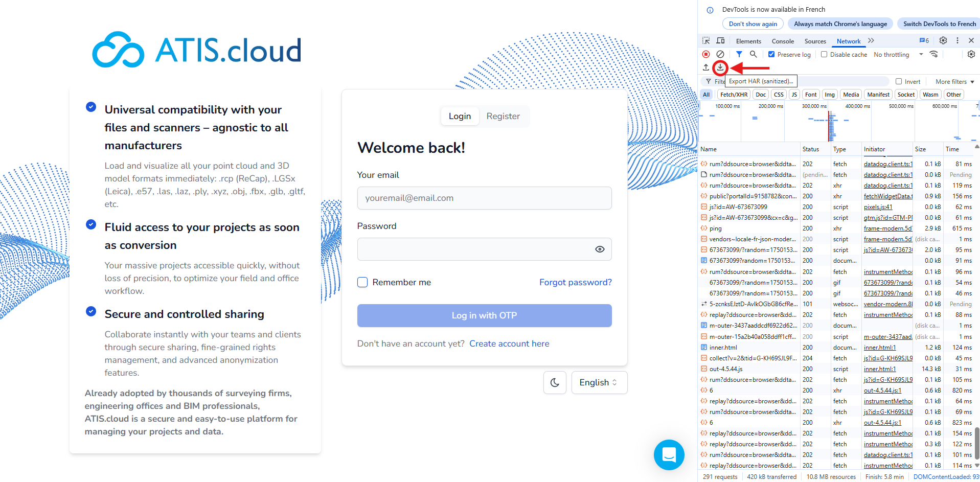Screen dimensions: 980x482
Task: Expand the More filters dropdown
Action: click(954, 82)
